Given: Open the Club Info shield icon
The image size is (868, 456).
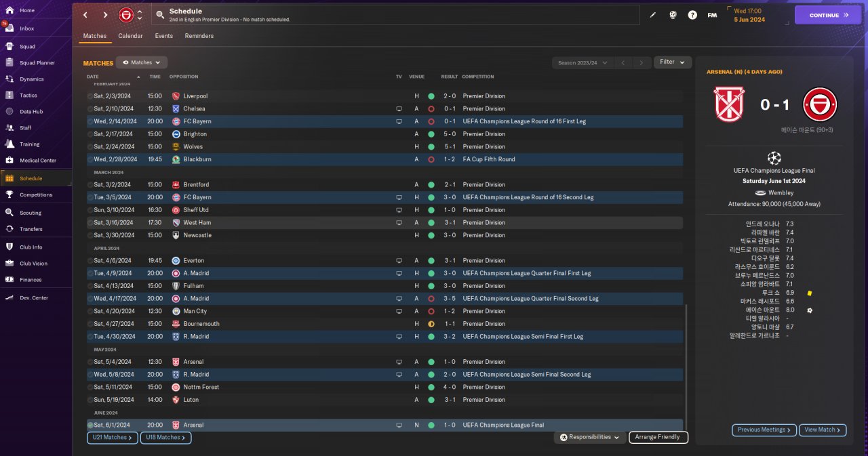Looking at the screenshot, I should (x=9, y=247).
